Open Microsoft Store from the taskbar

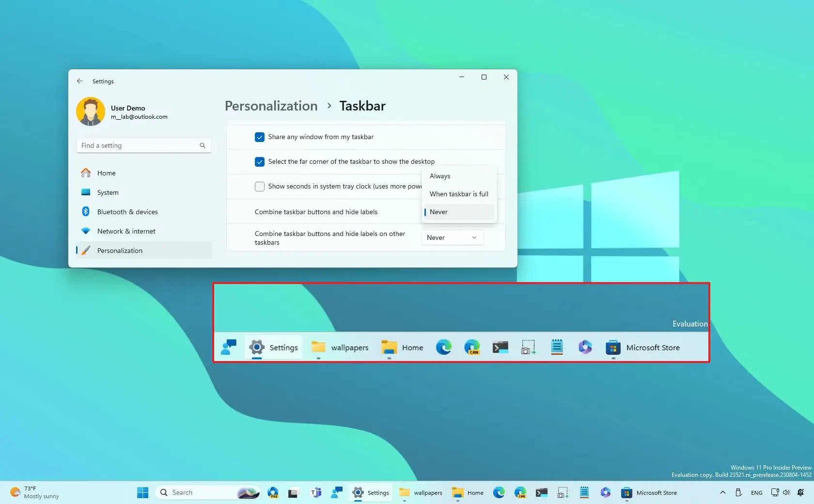(613, 347)
